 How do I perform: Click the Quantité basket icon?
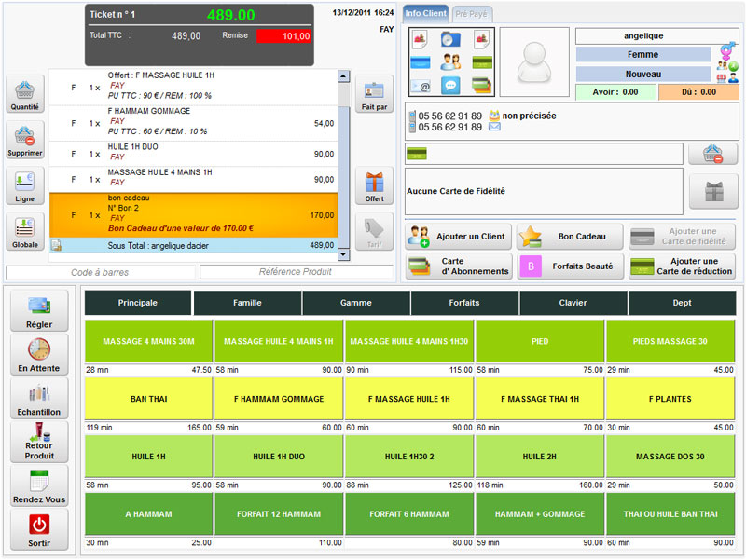(25, 89)
